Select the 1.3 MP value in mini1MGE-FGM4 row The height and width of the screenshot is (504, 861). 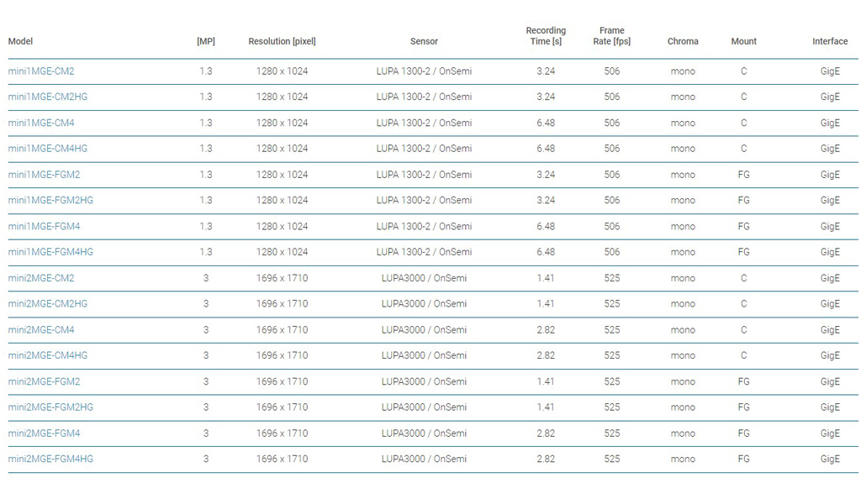point(206,227)
